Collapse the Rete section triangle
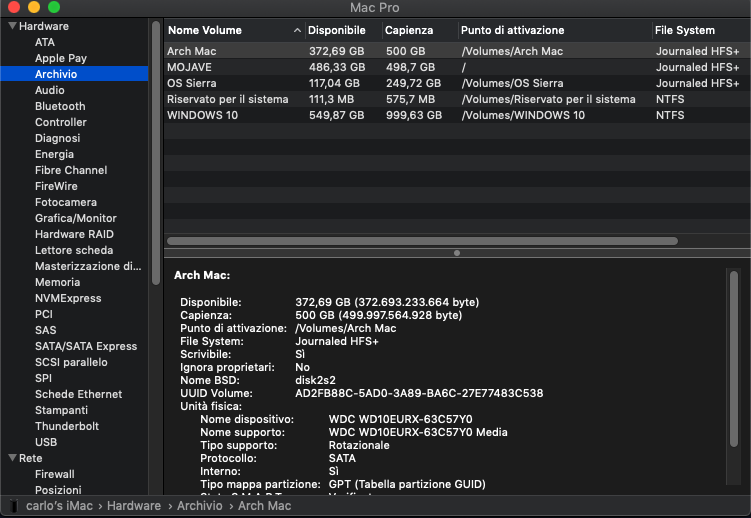This screenshot has height=518, width=751. (12, 458)
